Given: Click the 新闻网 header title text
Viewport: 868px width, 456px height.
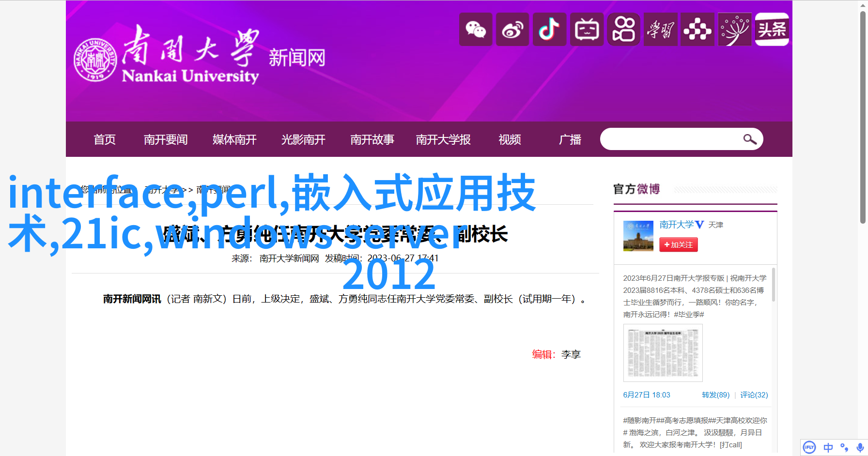Looking at the screenshot, I should 297,58.
